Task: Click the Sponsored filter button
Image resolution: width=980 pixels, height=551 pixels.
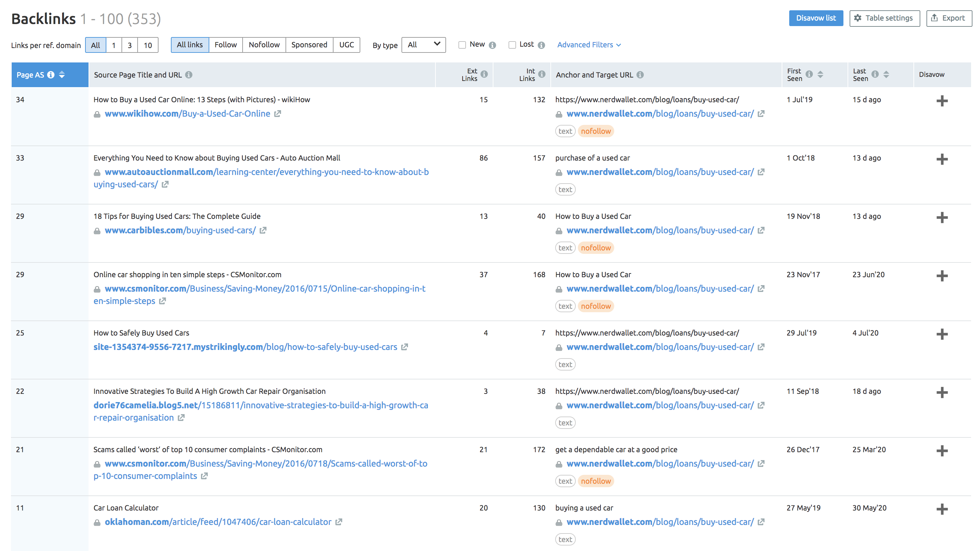Action: 308,44
